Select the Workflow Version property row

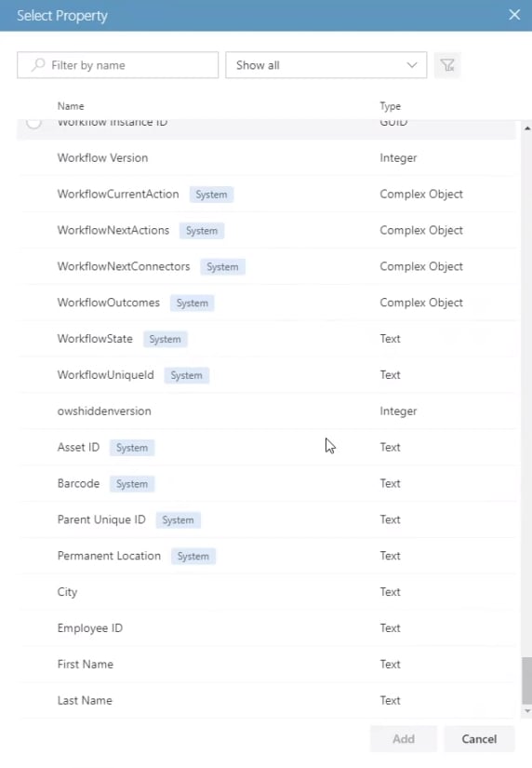[x=267, y=157]
